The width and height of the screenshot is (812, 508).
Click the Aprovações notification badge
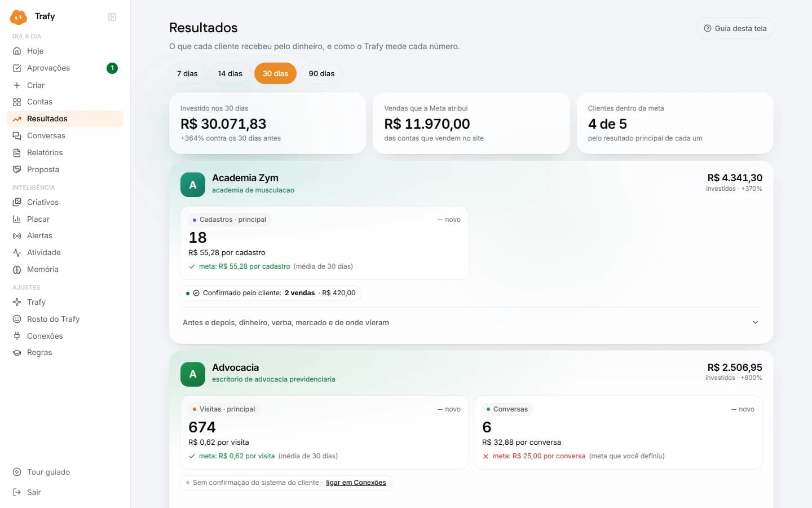click(112, 68)
